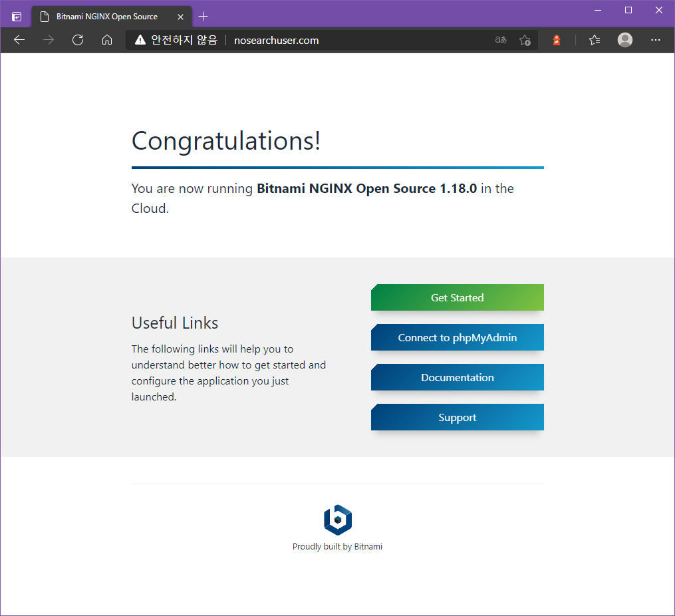Reload the current page
This screenshot has width=675, height=616.
pos(78,40)
